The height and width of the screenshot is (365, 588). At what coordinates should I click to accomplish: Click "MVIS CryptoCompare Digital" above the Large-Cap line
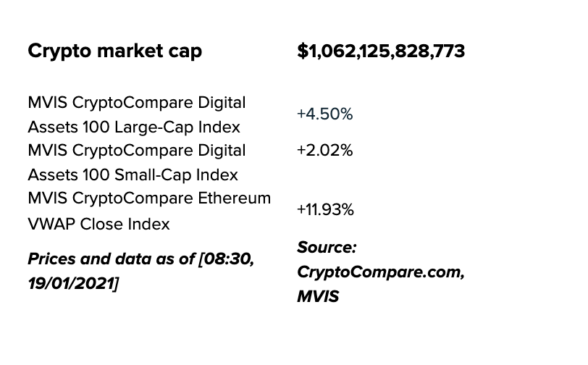pos(136,103)
